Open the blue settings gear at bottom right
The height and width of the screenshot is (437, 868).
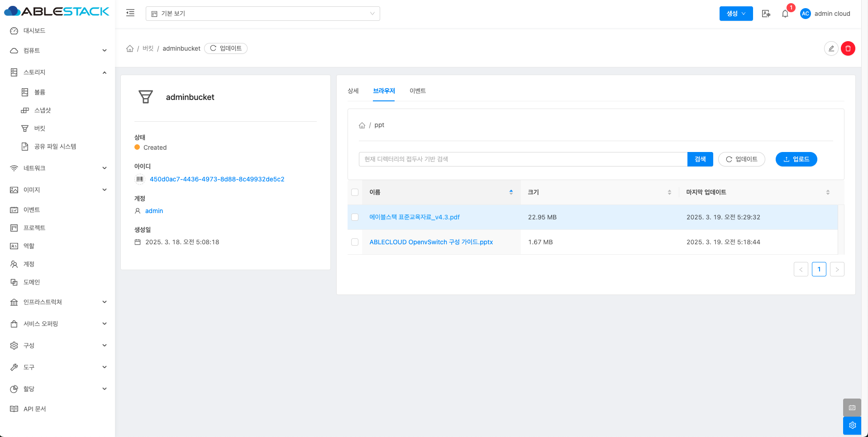point(852,425)
